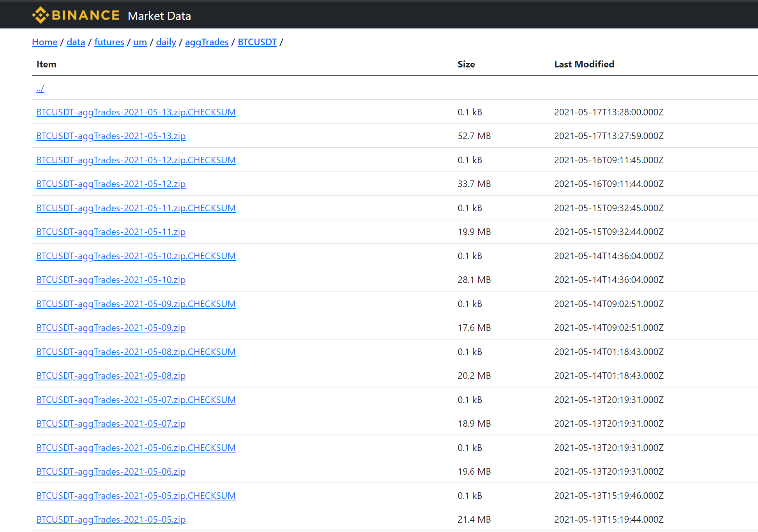Screen dimensions: 758x532
Task: Open BTCUSDT-aggTrades-2021-05-11.zip.CHECKSUM file
Action: [136, 208]
